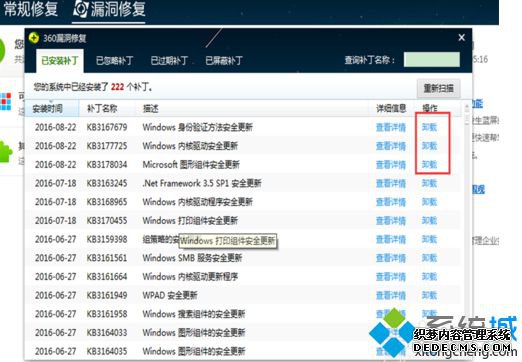The width and height of the screenshot is (522, 362).
Task: Uninstall patch KB3170455
Action: click(x=429, y=221)
